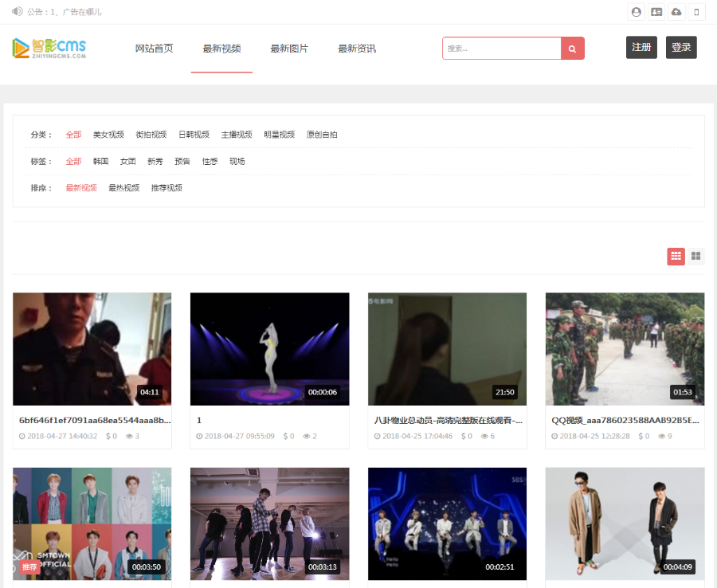717x588 pixels.
Task: Open the dance practice thumbnail 00:03:13
Action: pyautogui.click(x=270, y=523)
